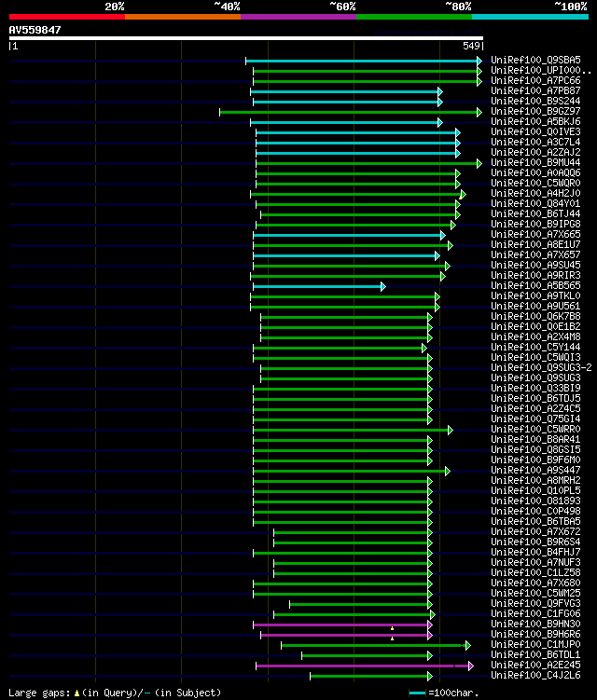Open hit label UniRef100_A2E245
The width and height of the screenshot is (597, 700).
(x=535, y=666)
